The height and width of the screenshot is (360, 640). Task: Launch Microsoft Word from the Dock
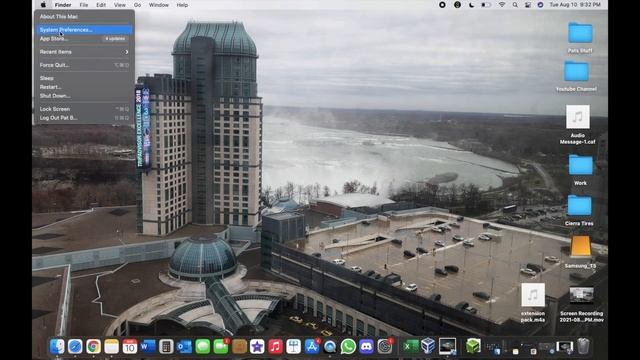tap(148, 347)
